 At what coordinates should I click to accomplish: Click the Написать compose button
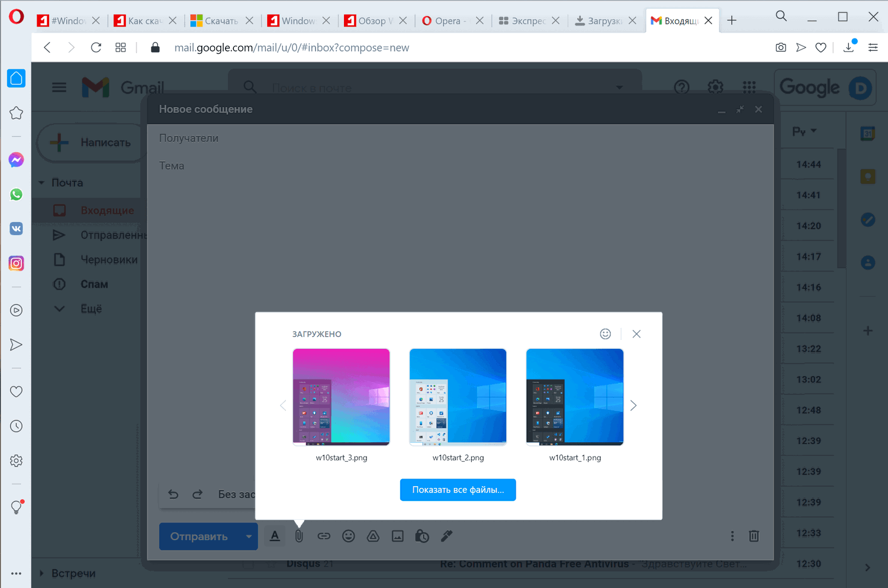[x=92, y=142]
